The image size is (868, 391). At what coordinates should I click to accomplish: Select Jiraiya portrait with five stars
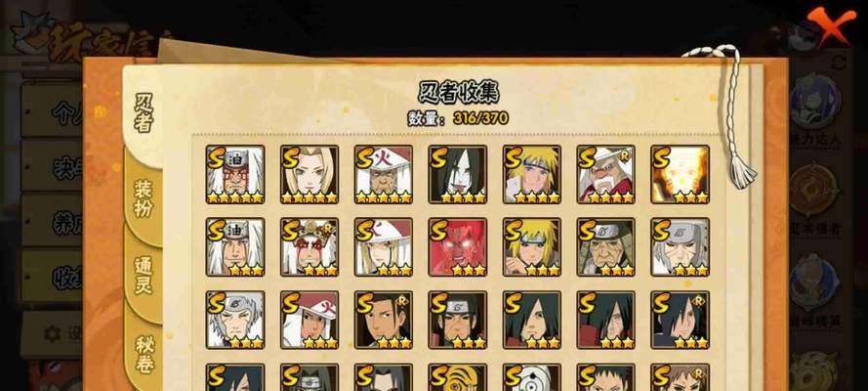[x=234, y=174]
